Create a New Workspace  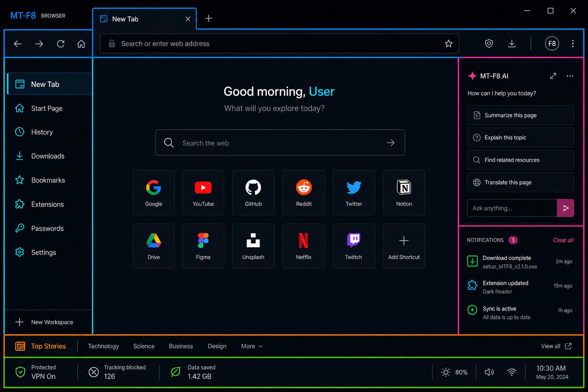coord(44,322)
